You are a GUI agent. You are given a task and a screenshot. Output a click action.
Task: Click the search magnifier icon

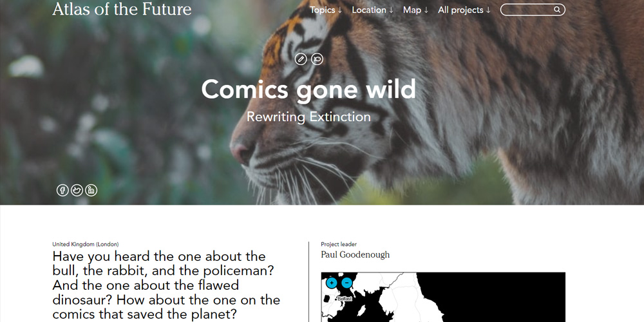click(x=558, y=10)
